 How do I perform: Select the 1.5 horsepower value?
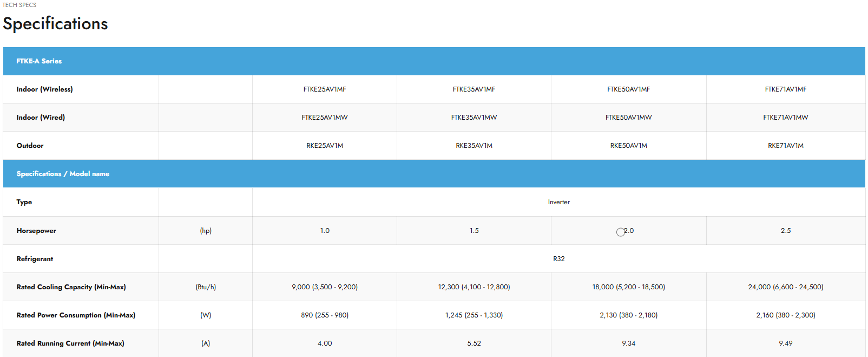click(474, 231)
